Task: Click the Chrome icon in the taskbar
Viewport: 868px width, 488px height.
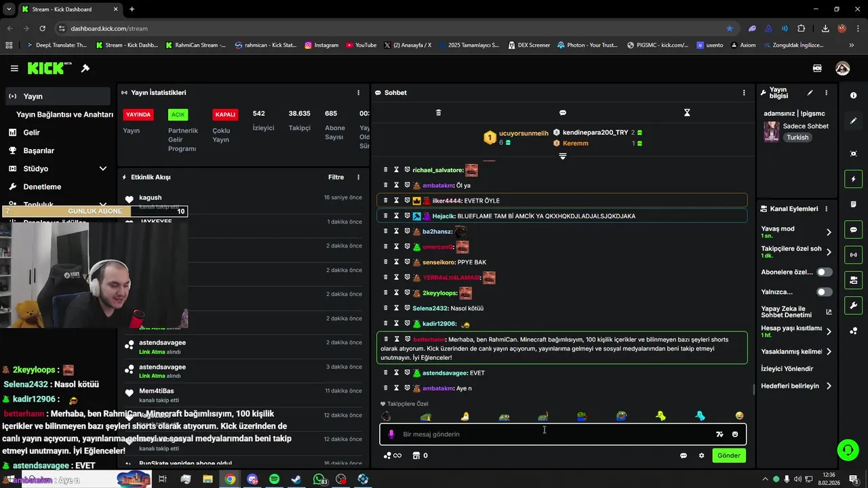Action: 231,479
